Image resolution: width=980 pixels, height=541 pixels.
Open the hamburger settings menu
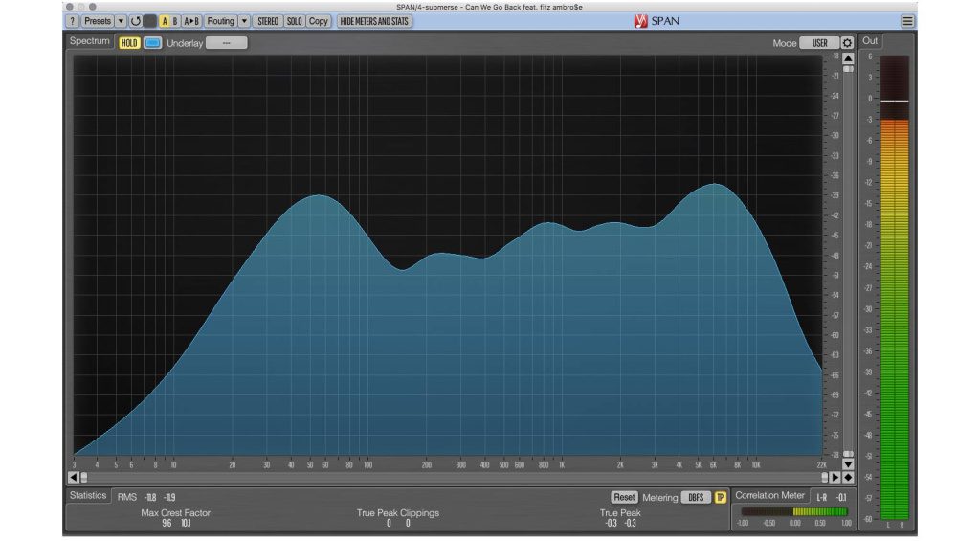[x=906, y=21]
